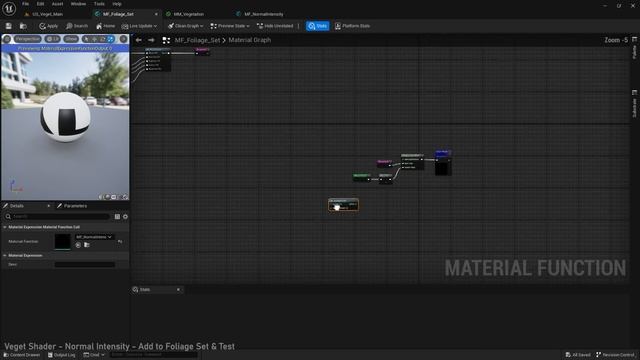Open the File menu
Screen dimensions: 640x360
(25, 4)
